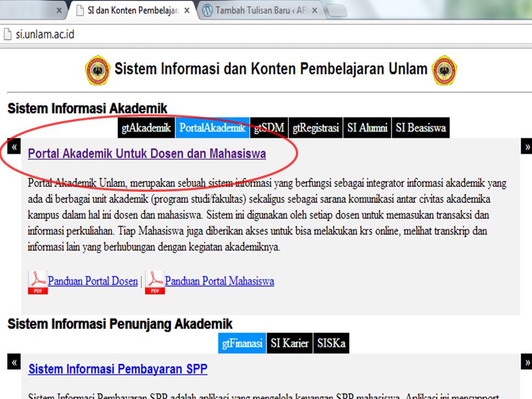
Task: Close the leftmost partially visible browser tab
Action: [x=59, y=11]
